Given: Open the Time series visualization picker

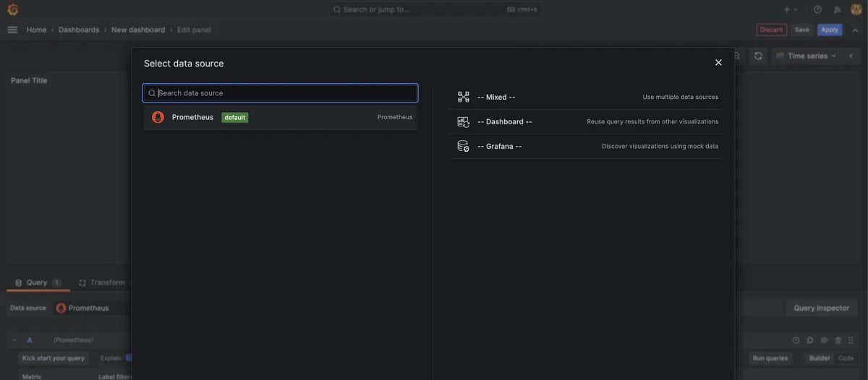Looking at the screenshot, I should [807, 56].
